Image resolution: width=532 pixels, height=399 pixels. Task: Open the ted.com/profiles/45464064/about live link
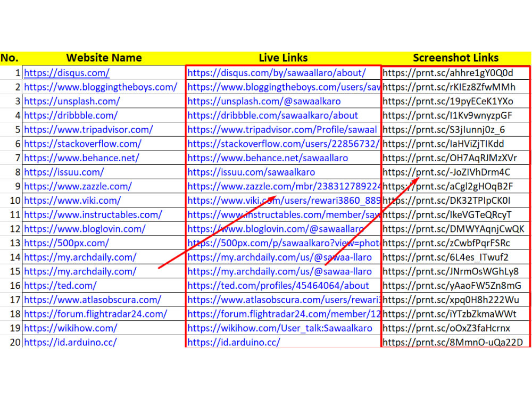pos(278,286)
